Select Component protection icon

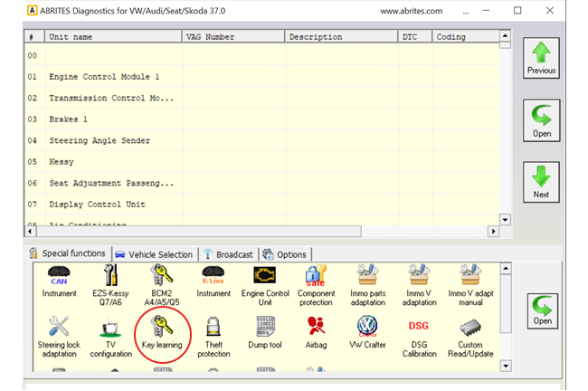tap(316, 286)
